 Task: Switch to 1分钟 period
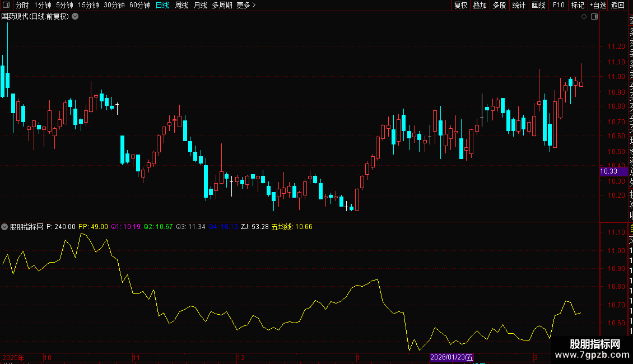[x=43, y=5]
